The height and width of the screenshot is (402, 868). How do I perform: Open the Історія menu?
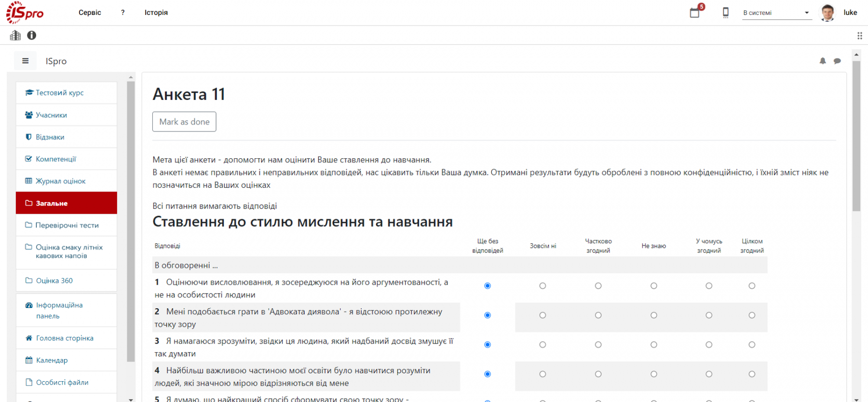(156, 13)
